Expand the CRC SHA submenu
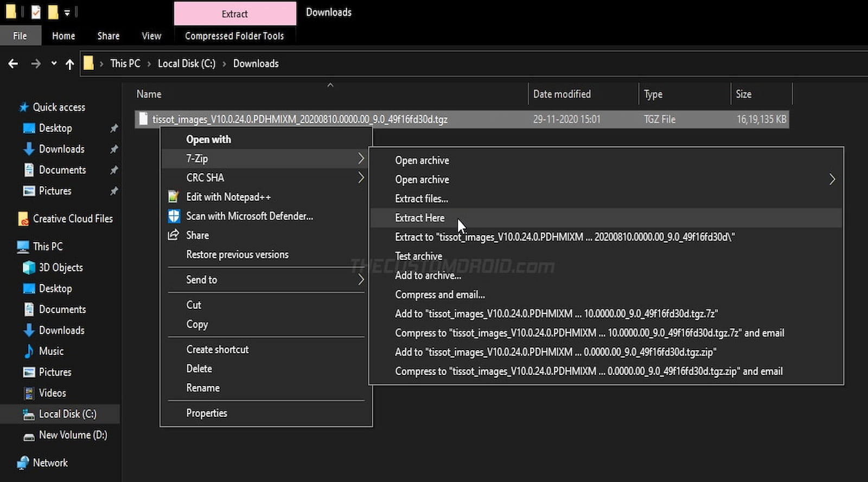868x482 pixels. pos(361,177)
